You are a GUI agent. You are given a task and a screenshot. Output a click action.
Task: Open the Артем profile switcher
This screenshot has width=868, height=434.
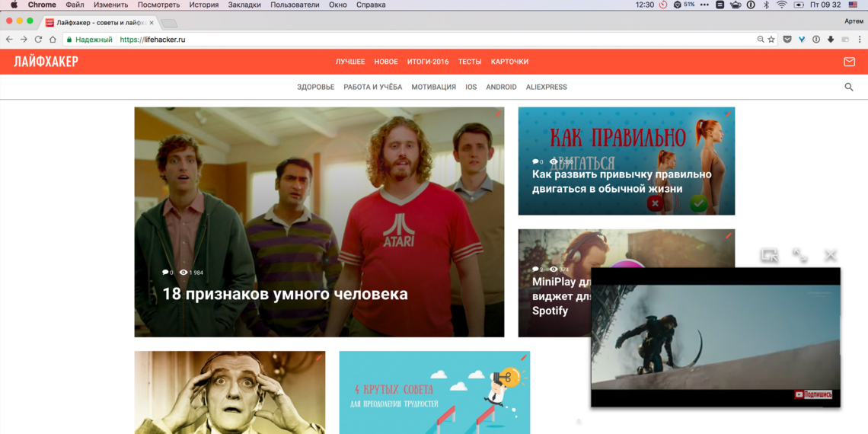tap(854, 21)
